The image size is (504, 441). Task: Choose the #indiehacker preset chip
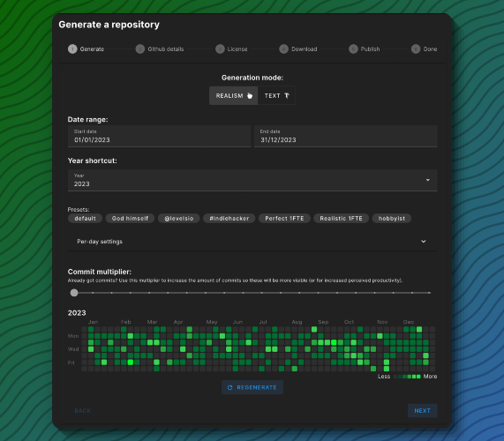229,219
